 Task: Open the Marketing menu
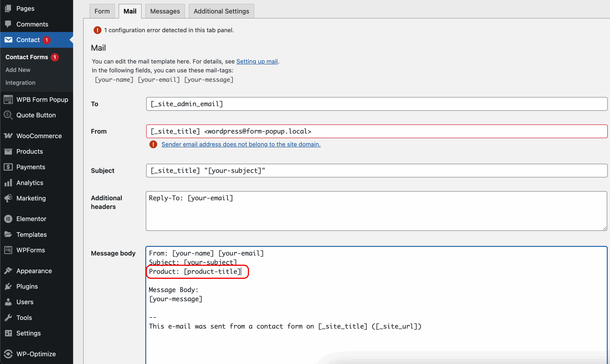36,198
